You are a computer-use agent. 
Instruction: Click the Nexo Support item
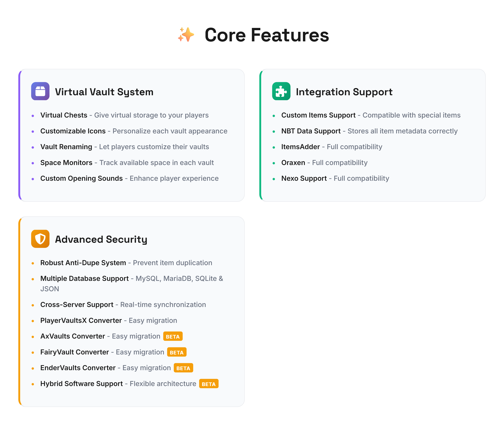pyautogui.click(x=335, y=178)
